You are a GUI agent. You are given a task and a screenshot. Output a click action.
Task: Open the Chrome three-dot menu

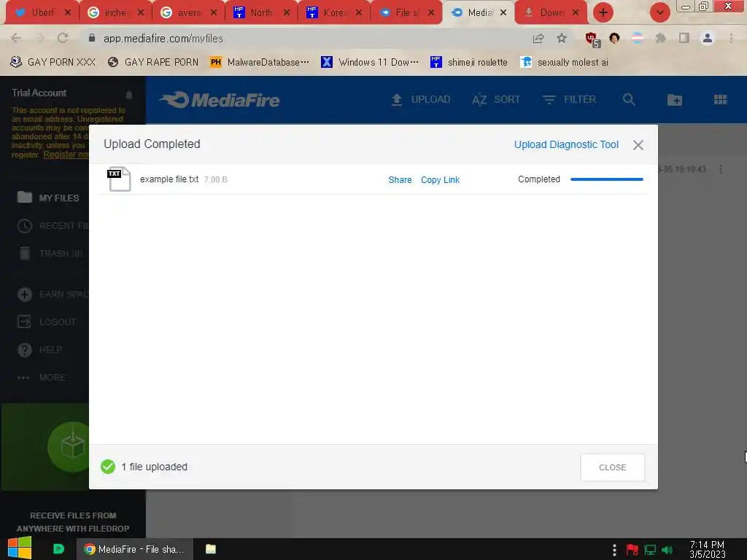pyautogui.click(x=731, y=38)
